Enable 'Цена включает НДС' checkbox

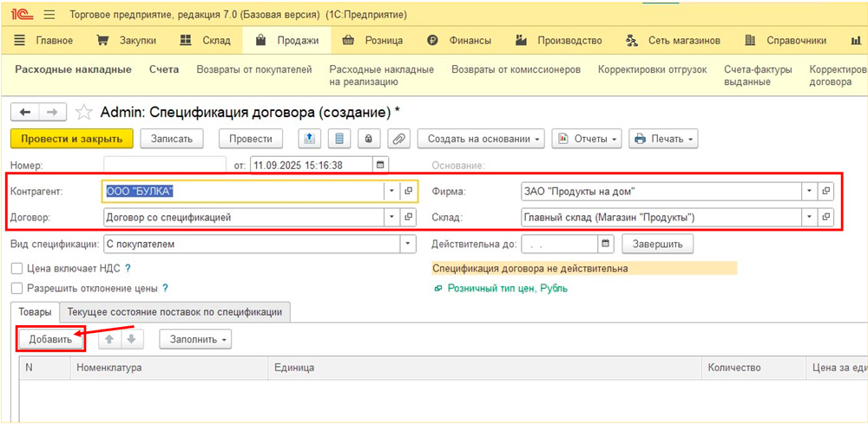(16, 269)
